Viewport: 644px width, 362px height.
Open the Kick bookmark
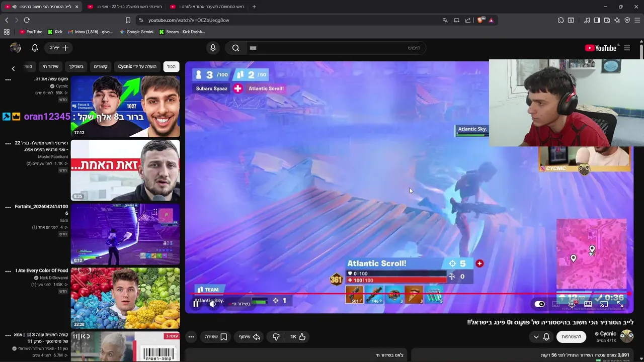[55, 32]
